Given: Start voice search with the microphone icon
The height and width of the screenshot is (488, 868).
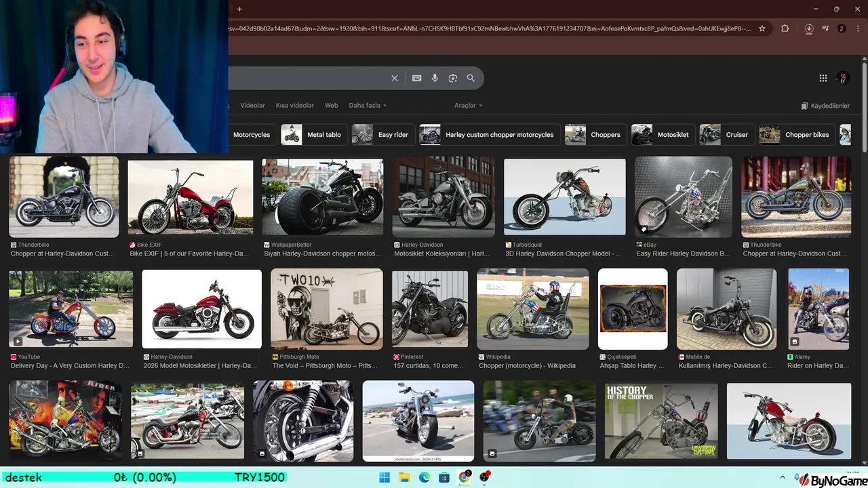Looking at the screenshot, I should [435, 78].
